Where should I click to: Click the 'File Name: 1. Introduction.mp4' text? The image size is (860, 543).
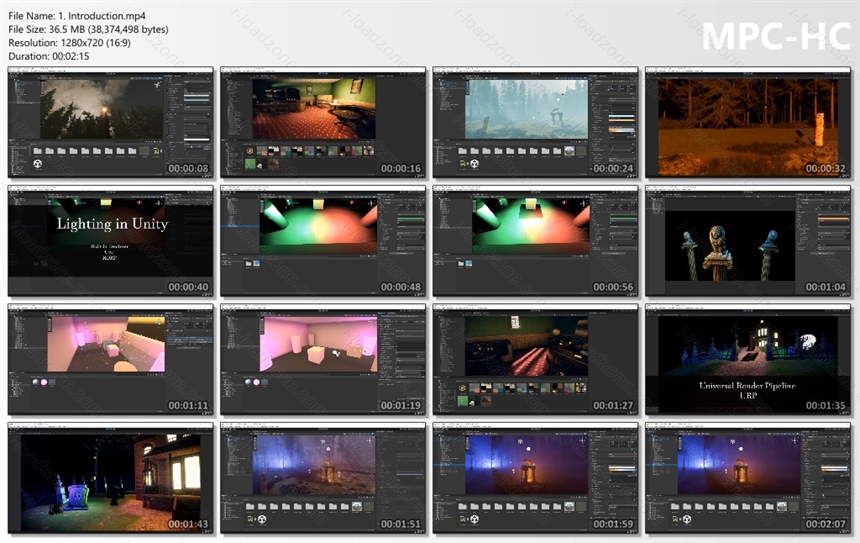tap(77, 16)
